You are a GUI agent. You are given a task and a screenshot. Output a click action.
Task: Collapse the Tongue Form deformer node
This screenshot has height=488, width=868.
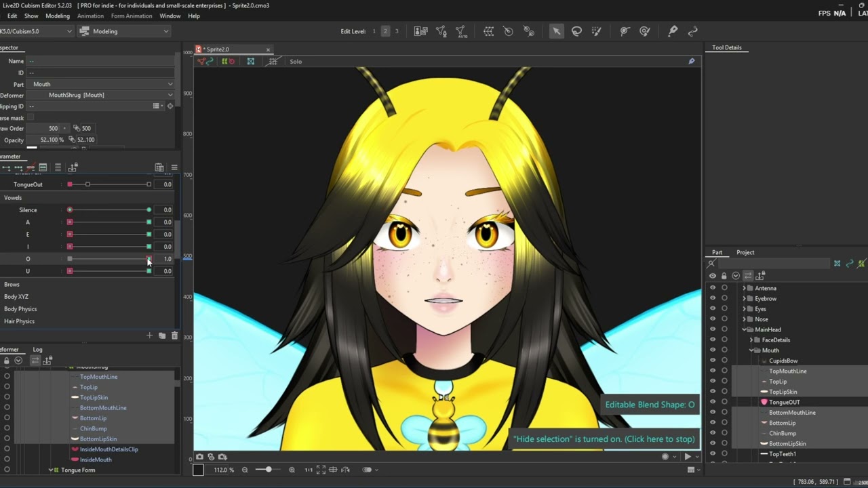[x=50, y=470]
